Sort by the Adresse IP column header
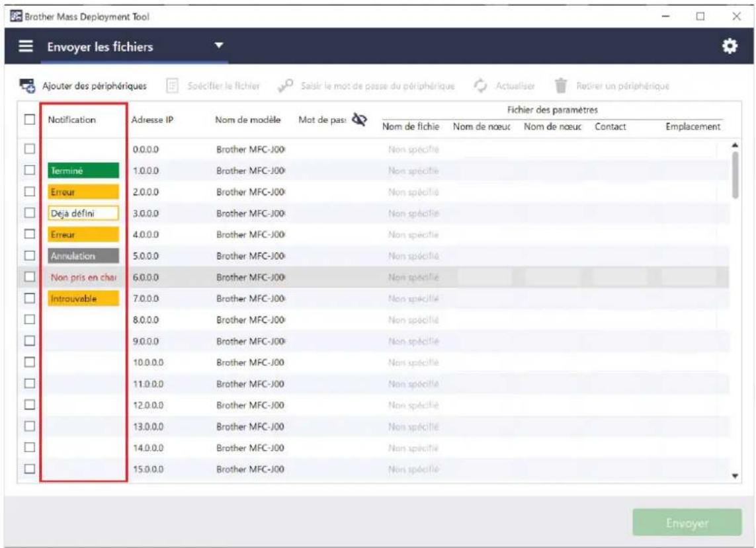Image resolution: width=756 pixels, height=548 pixels. pos(152,120)
